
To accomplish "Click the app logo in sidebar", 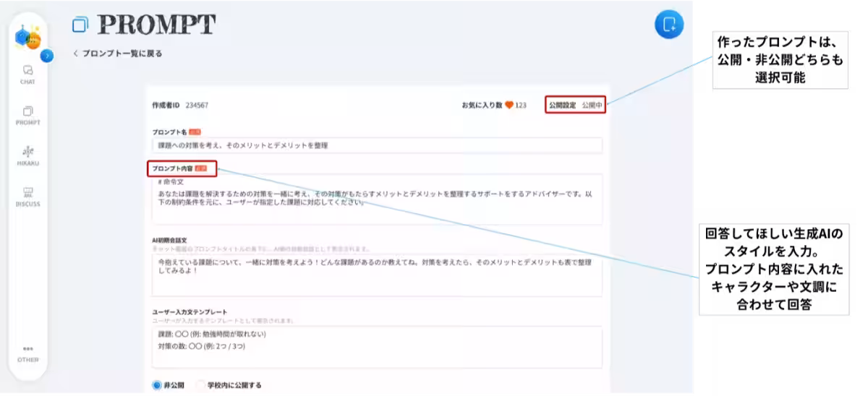I will (x=27, y=37).
